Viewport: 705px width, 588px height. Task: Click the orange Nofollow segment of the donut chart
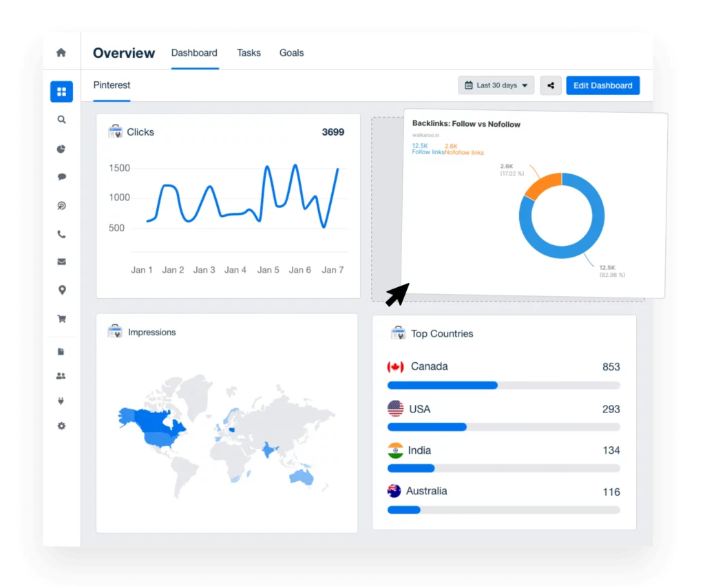pyautogui.click(x=541, y=185)
